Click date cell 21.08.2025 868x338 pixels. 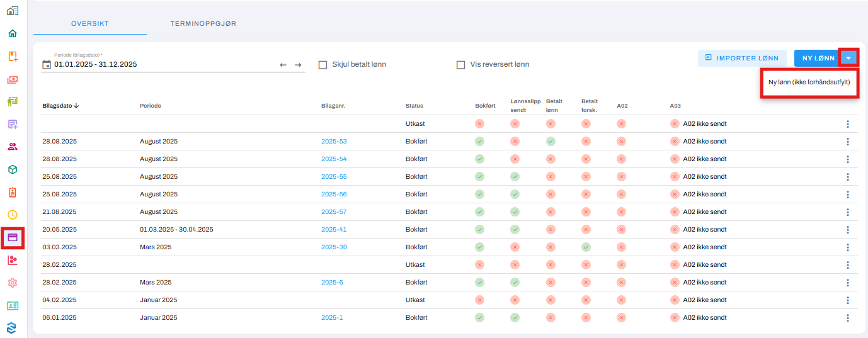pyautogui.click(x=59, y=212)
